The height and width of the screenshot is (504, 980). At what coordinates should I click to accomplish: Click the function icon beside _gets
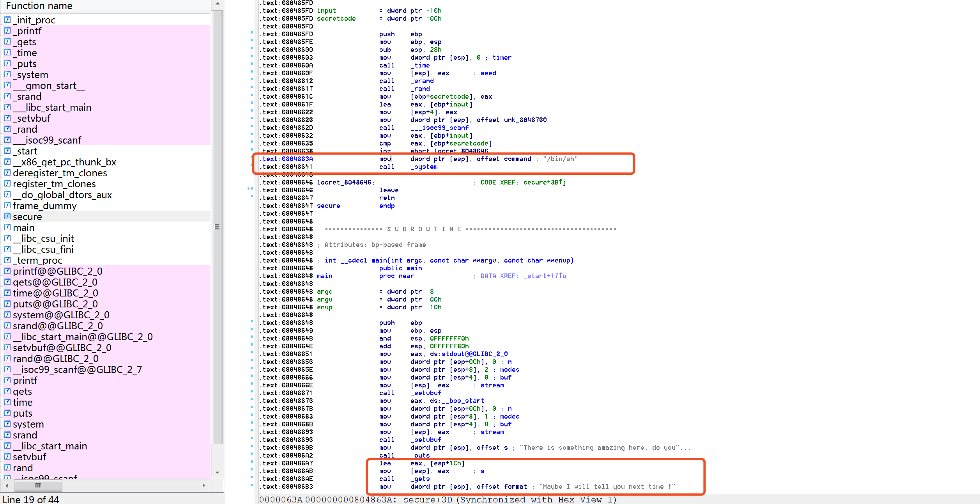[7, 41]
